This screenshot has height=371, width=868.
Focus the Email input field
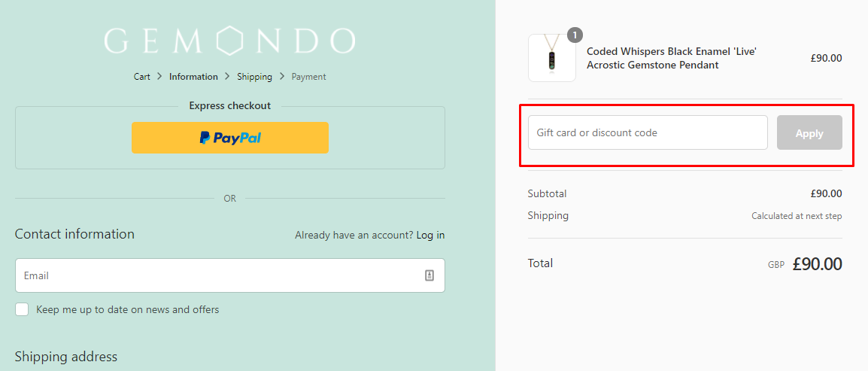click(x=218, y=275)
